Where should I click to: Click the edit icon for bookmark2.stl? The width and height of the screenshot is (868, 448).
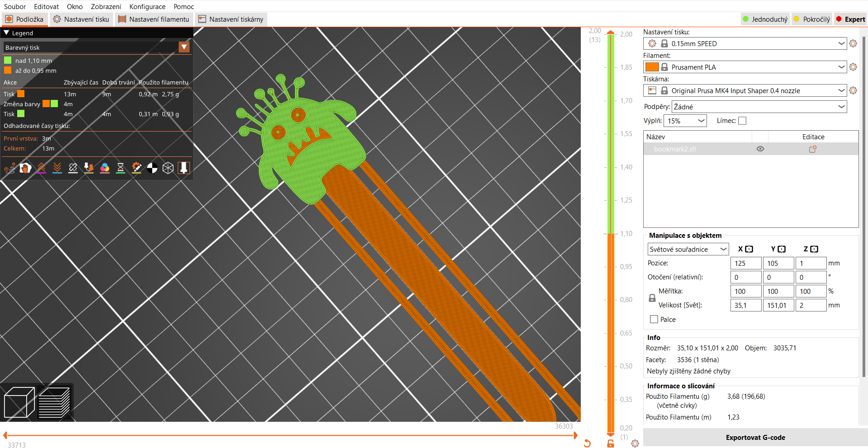point(813,149)
